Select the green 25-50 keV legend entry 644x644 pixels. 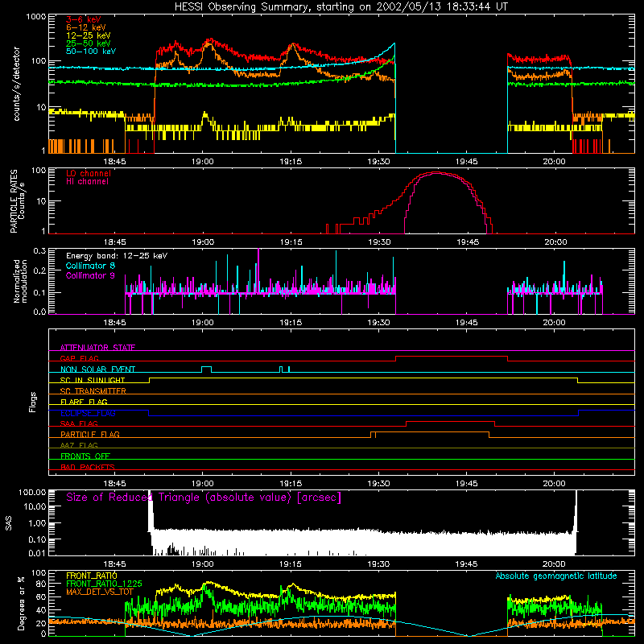coord(89,43)
